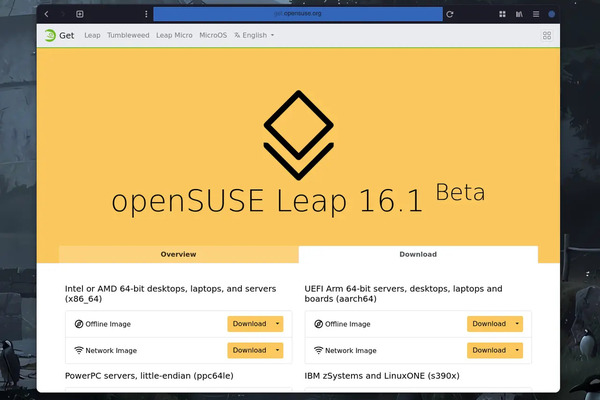The width and height of the screenshot is (600, 400).
Task: Open the openSUSE apps grid icon
Action: coord(547,36)
